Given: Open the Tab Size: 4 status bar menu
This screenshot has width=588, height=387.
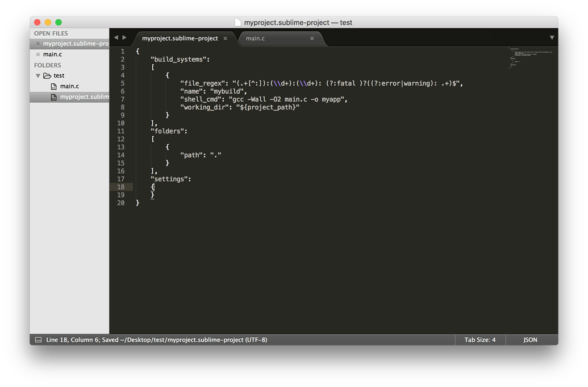Looking at the screenshot, I should (479, 339).
